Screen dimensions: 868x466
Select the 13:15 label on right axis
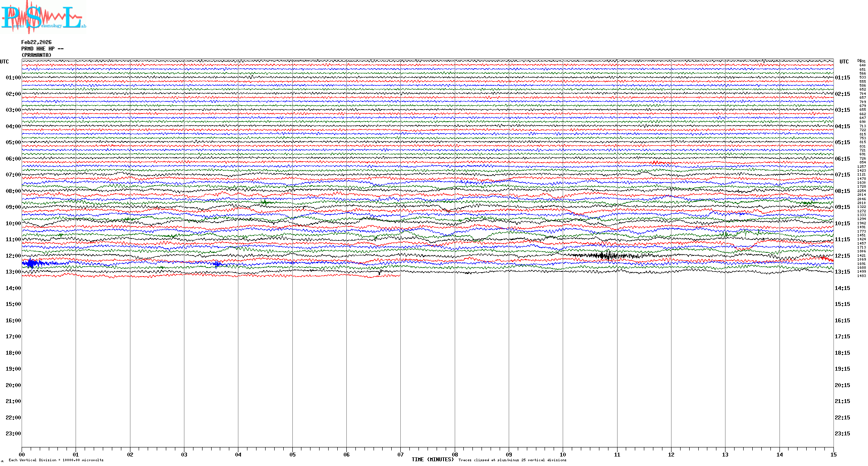tap(842, 272)
